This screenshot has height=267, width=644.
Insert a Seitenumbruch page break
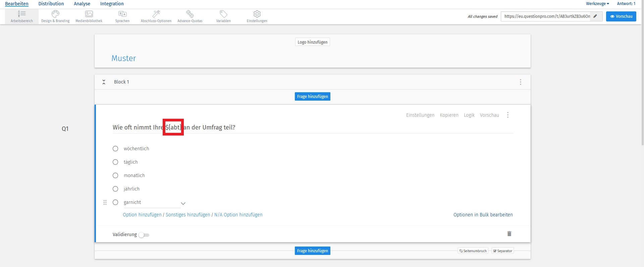473,251
